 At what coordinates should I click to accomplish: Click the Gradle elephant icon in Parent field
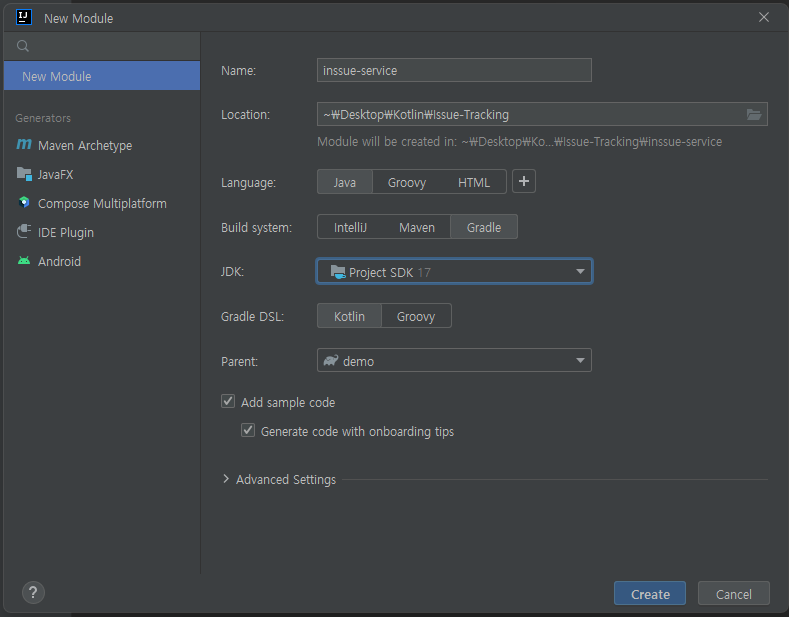point(331,360)
